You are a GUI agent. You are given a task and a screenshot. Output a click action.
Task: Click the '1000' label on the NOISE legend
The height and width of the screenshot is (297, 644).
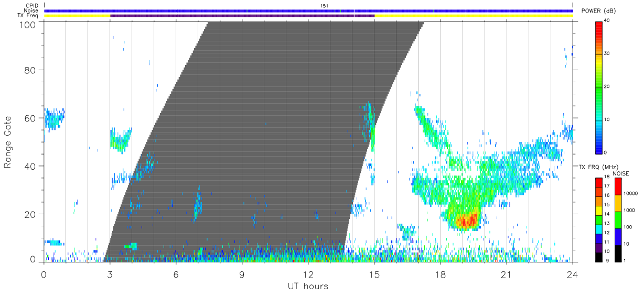[x=630, y=210]
